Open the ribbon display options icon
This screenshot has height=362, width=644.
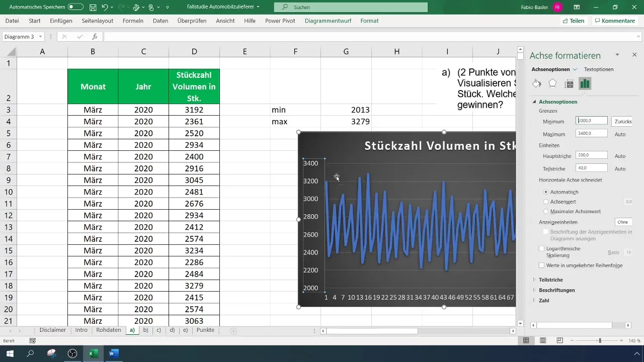576,8
